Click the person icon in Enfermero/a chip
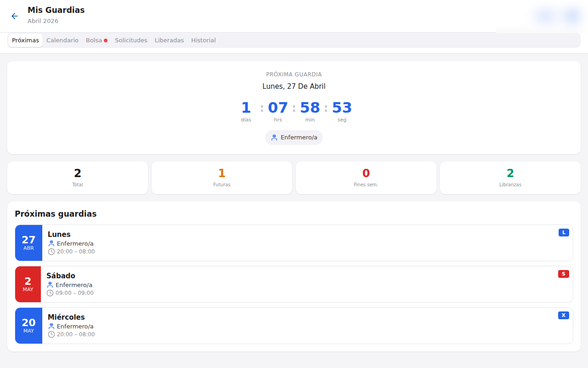This screenshot has width=588, height=368. point(274,138)
